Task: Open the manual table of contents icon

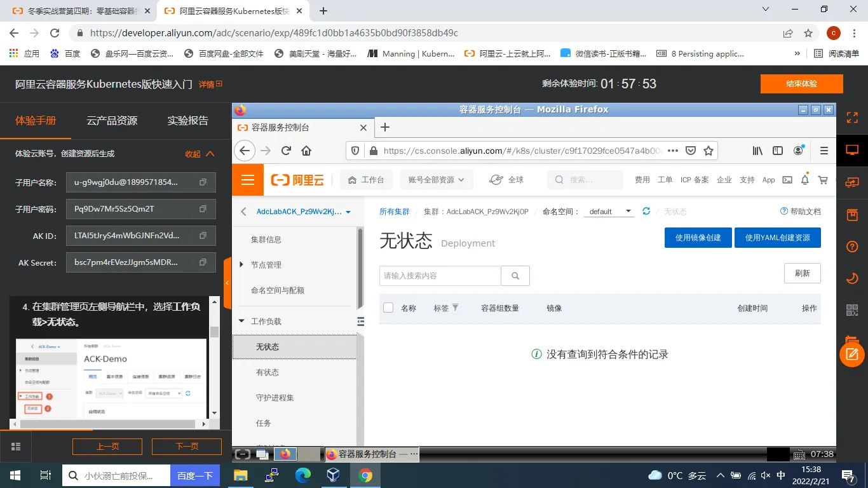Action: 16,447
